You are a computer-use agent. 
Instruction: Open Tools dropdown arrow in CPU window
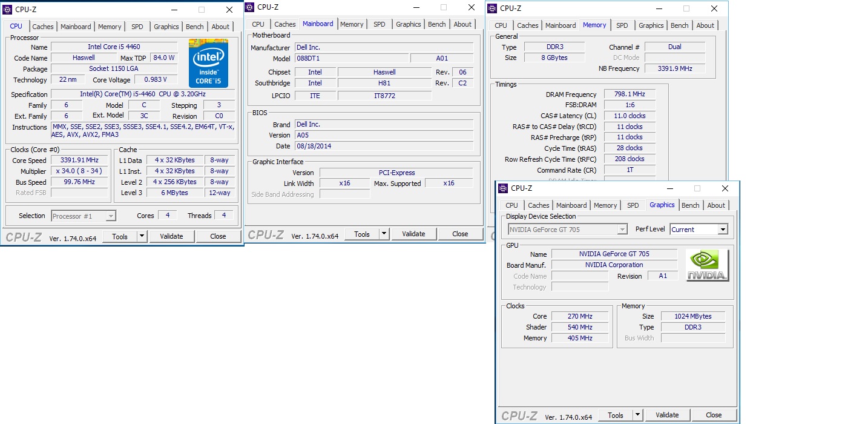click(142, 236)
